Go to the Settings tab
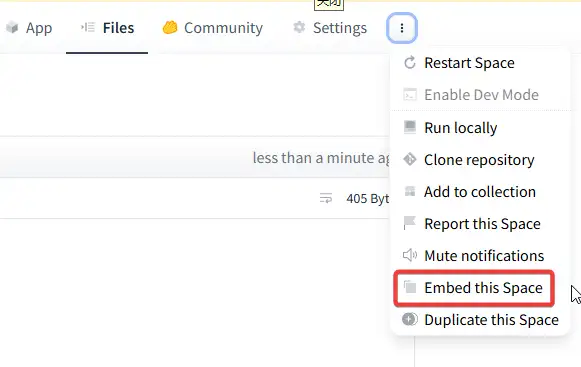This screenshot has width=581, height=367. 330,28
